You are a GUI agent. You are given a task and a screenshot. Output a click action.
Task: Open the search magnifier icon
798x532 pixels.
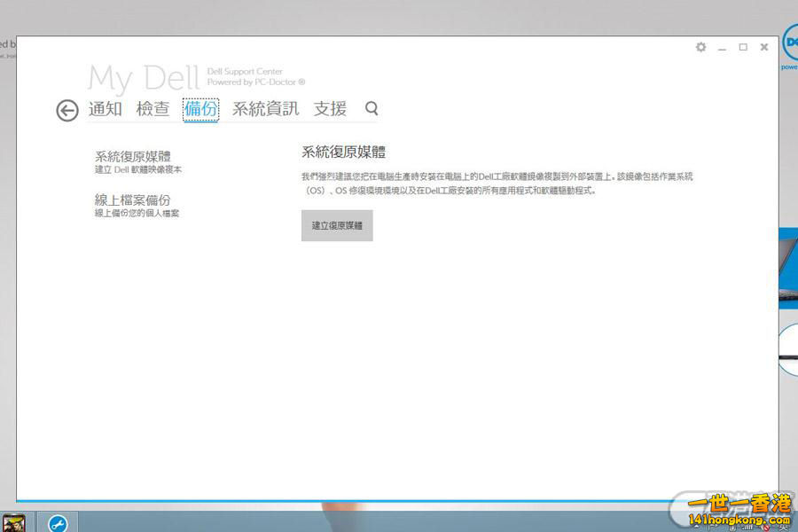372,108
